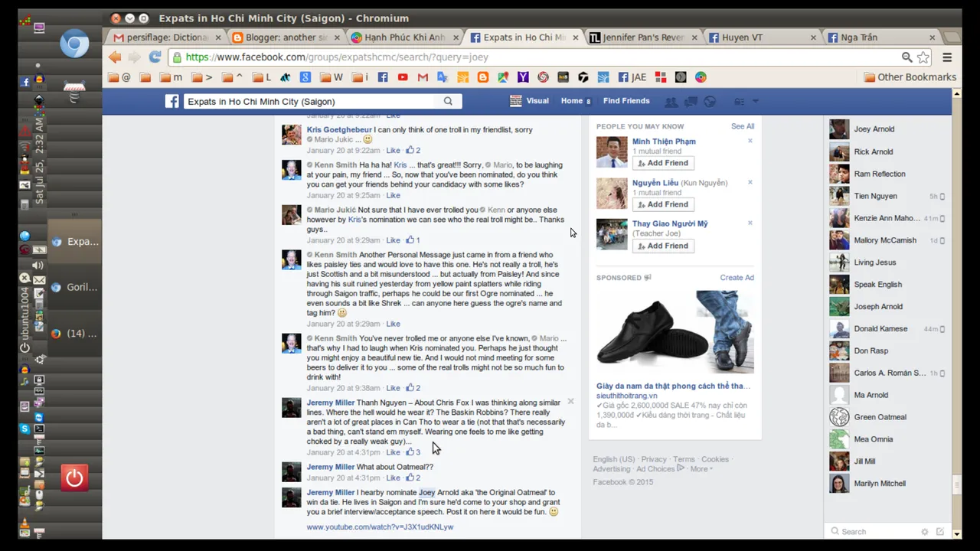Click the chat compose new message icon
This screenshot has height=551, width=980.
pos(939,532)
